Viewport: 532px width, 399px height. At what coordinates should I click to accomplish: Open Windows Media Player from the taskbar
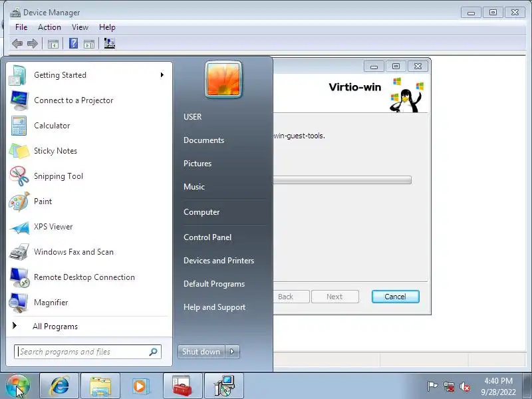pyautogui.click(x=140, y=386)
